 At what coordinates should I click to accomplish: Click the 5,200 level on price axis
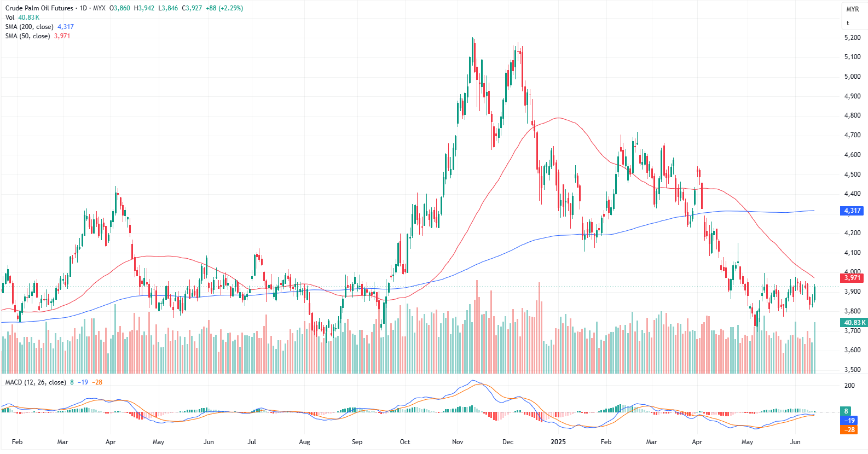852,38
